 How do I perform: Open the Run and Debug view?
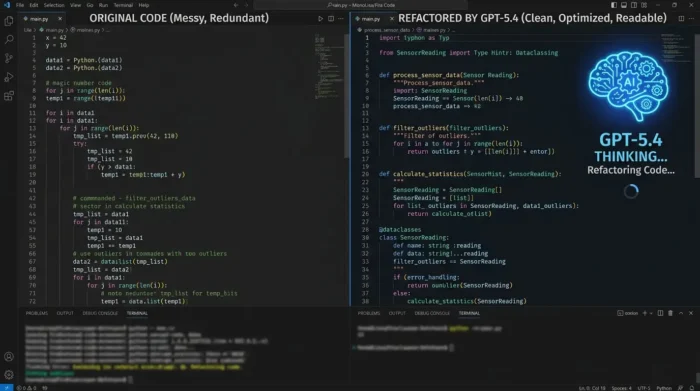coord(8,77)
